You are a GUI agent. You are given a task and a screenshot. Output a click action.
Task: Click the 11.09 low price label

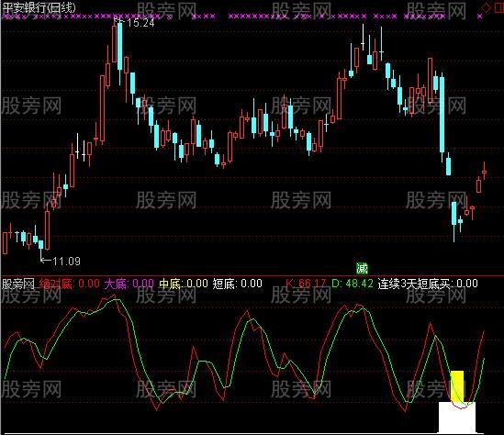(x=66, y=262)
